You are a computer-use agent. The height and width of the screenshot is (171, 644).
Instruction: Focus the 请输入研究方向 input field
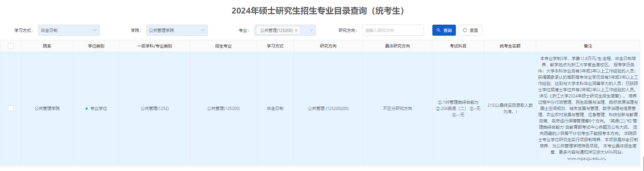coord(393,30)
